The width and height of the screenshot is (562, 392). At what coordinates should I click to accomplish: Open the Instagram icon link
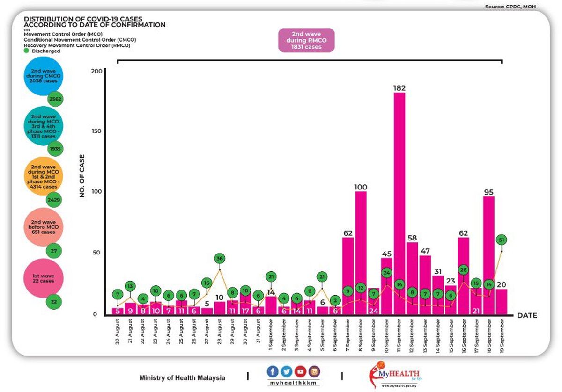[315, 372]
